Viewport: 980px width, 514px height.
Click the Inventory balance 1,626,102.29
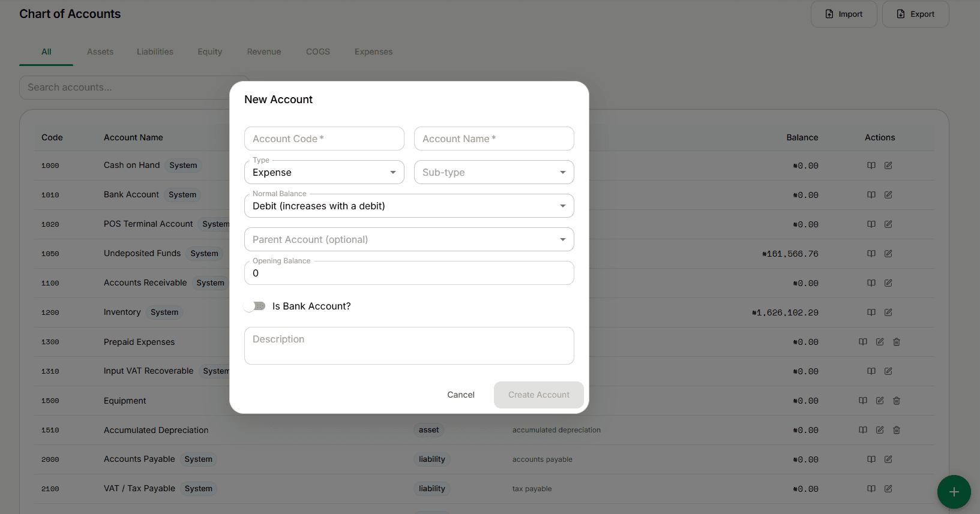pyautogui.click(x=785, y=312)
